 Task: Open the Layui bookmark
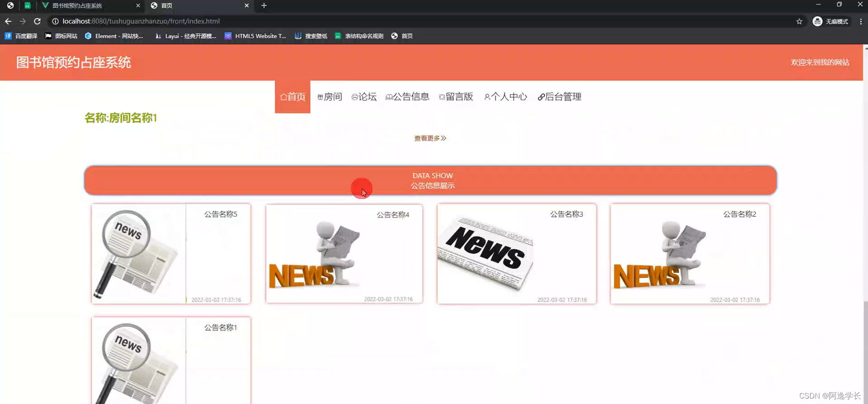185,36
